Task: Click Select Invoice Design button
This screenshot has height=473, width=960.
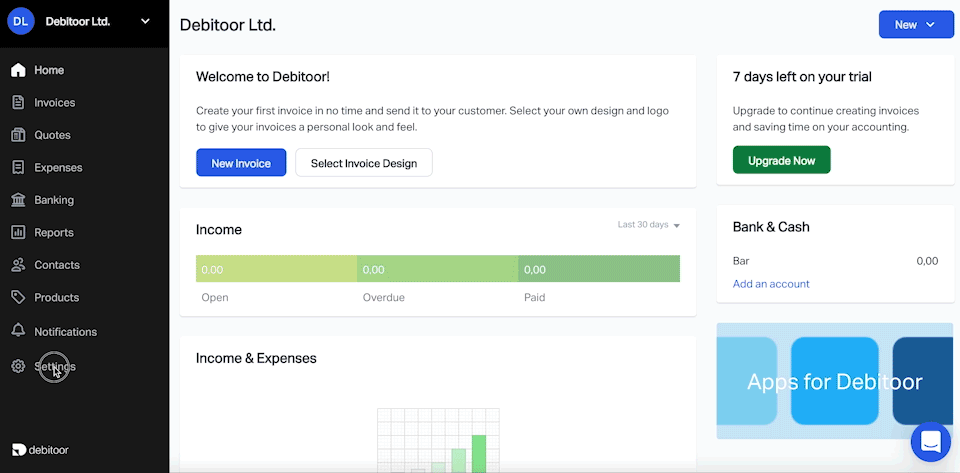Action: point(364,163)
